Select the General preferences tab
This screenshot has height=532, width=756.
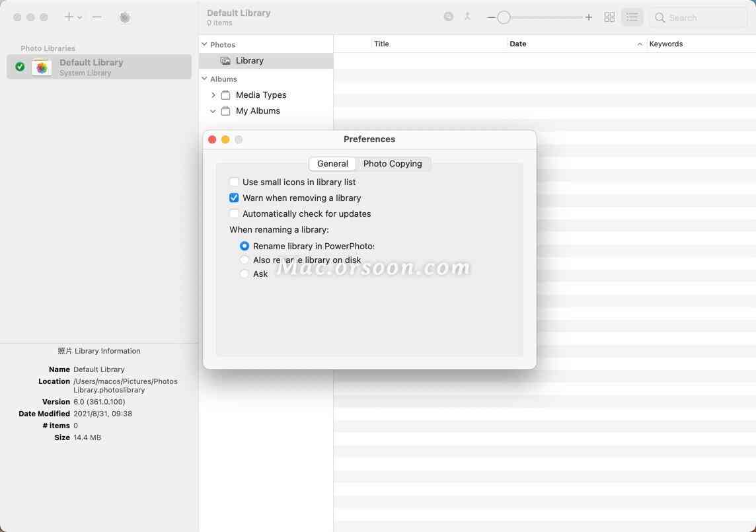pyautogui.click(x=332, y=163)
